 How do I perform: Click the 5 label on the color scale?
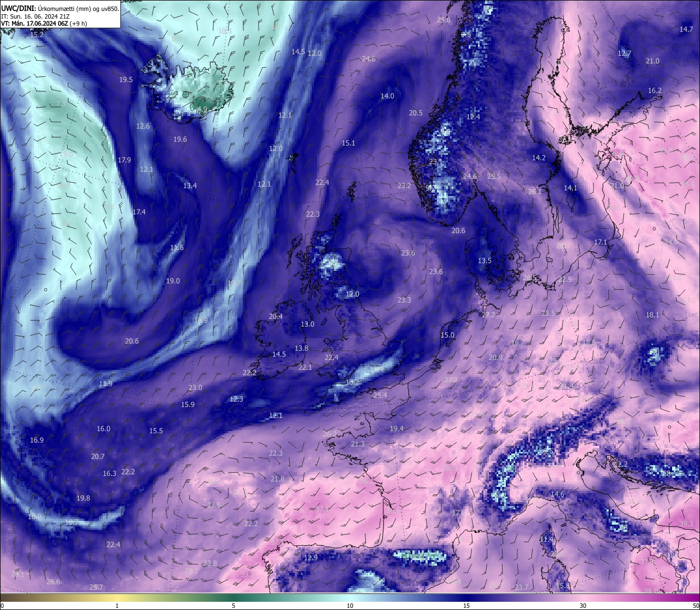click(x=234, y=606)
